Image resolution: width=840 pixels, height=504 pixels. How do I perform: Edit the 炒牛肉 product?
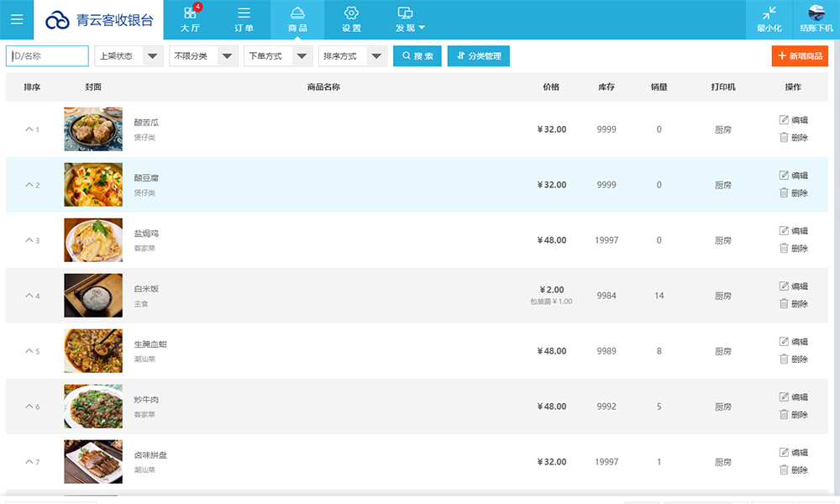point(794,396)
